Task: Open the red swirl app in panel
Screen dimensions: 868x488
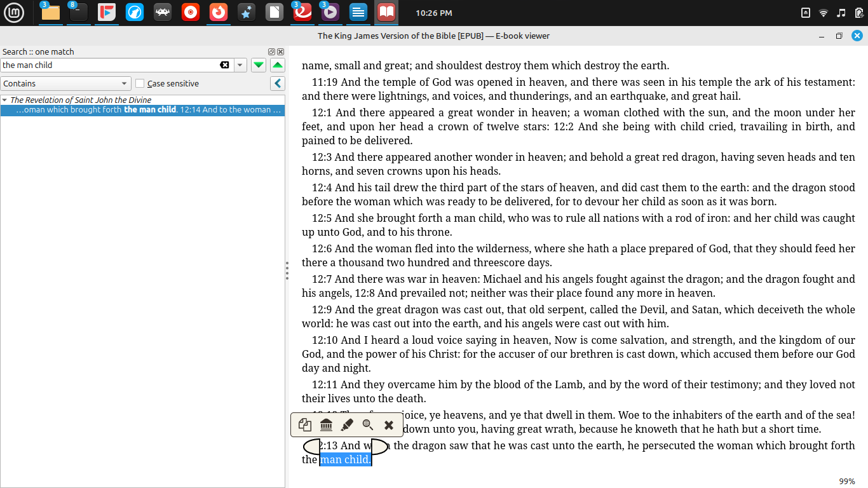Action: pyautogui.click(x=302, y=13)
